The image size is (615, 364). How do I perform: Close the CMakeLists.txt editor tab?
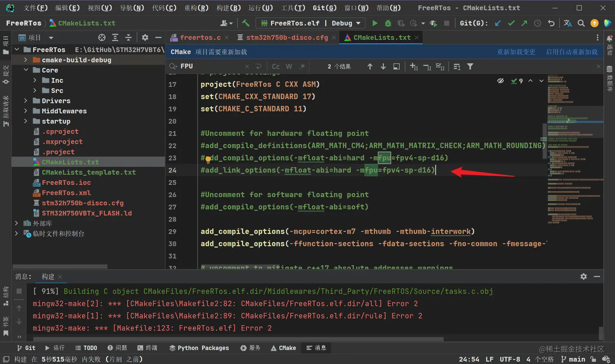(x=417, y=37)
